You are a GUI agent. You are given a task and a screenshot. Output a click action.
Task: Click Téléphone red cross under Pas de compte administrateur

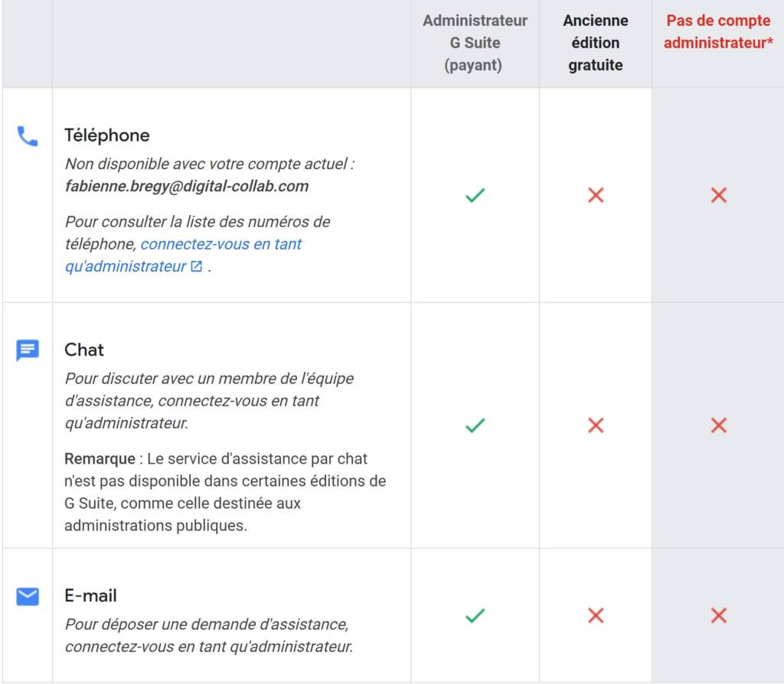point(718,196)
